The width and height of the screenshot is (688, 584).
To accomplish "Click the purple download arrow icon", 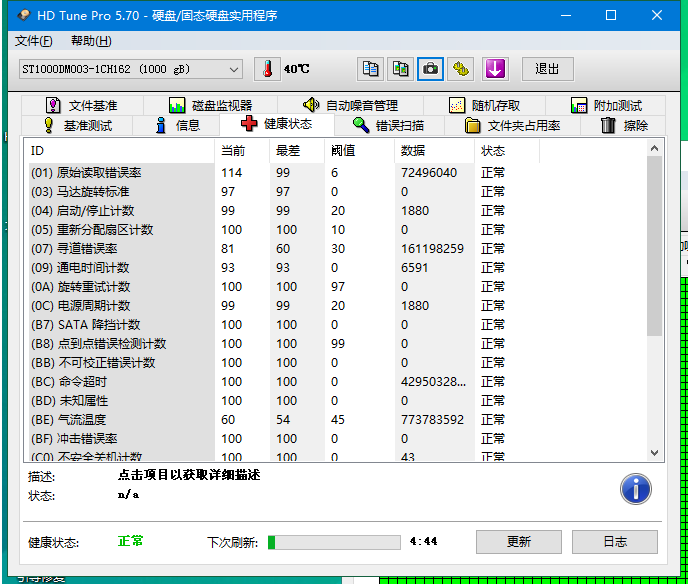I will tap(495, 69).
